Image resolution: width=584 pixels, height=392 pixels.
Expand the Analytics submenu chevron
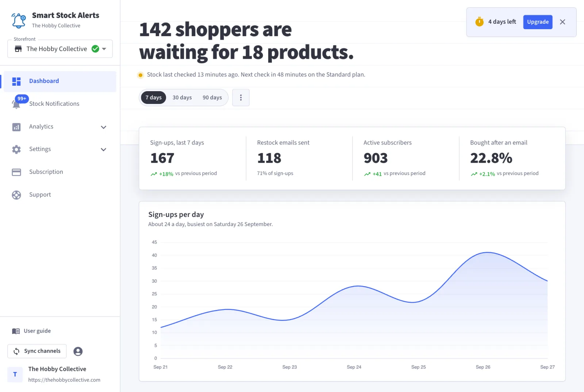coord(104,127)
